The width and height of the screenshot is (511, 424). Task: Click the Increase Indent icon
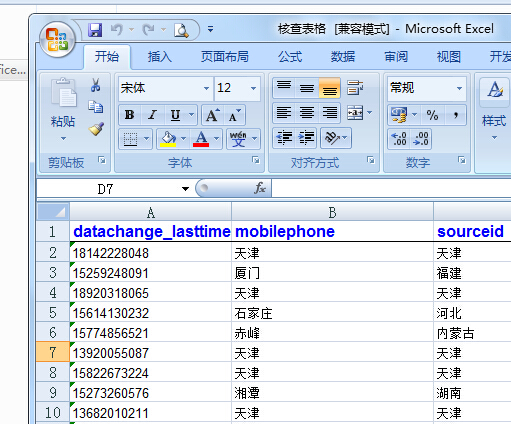[306, 138]
